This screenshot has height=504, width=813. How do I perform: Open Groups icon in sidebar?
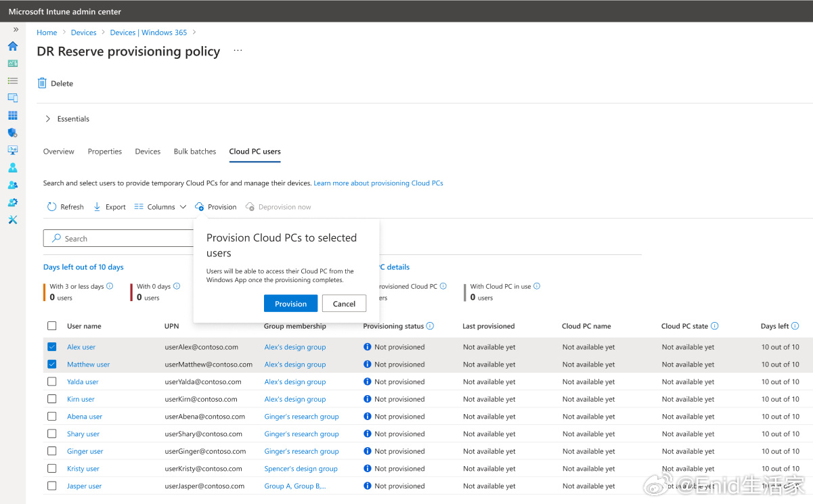coord(12,185)
